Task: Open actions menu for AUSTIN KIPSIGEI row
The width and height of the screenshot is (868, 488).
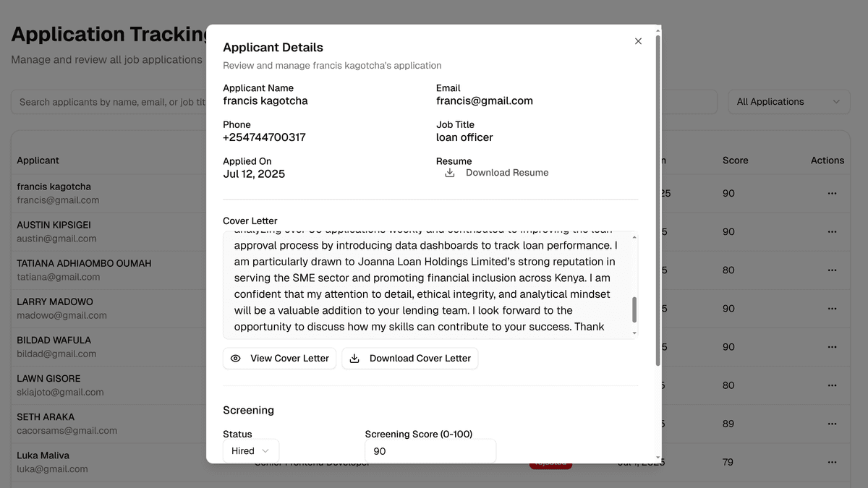Action: coord(832,232)
